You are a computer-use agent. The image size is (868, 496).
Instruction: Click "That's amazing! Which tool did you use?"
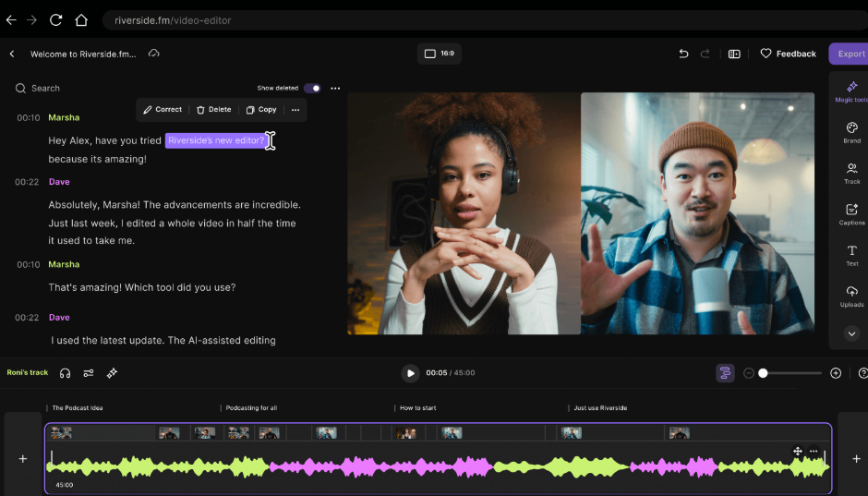pos(141,287)
